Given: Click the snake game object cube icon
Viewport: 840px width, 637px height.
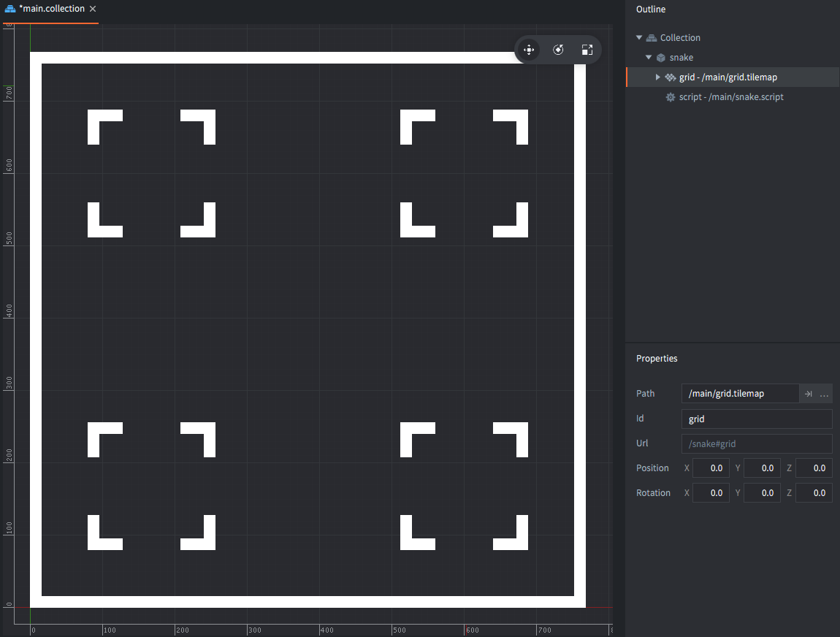Looking at the screenshot, I should pos(661,57).
